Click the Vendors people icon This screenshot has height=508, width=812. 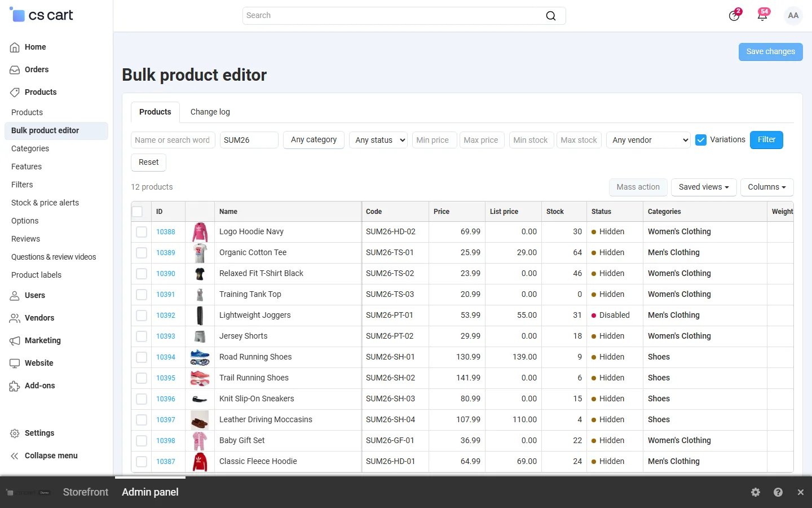click(x=15, y=318)
